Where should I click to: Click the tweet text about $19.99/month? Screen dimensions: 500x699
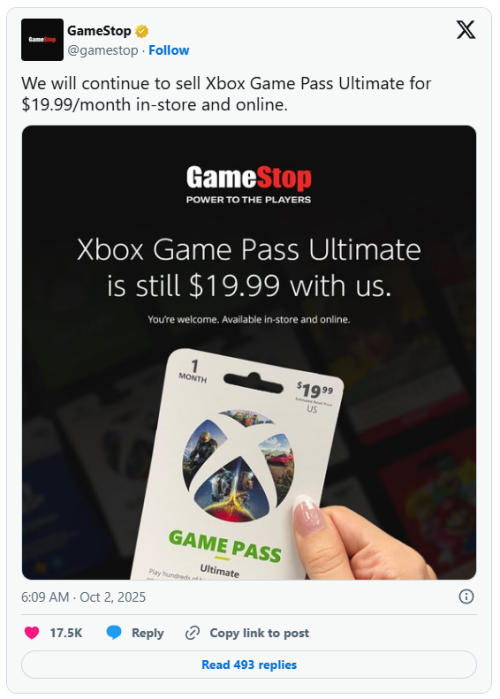226,94
